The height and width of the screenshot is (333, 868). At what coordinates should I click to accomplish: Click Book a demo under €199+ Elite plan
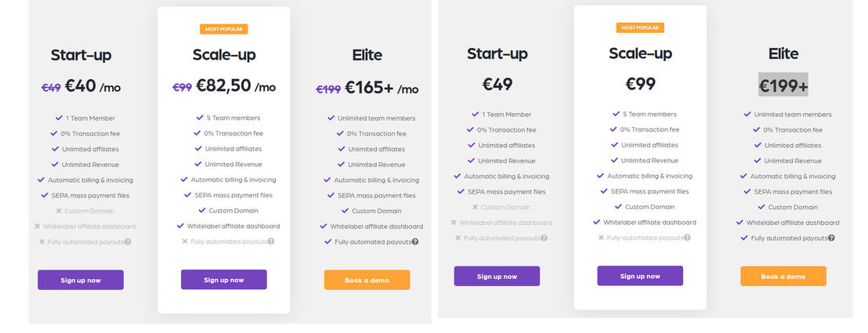point(783,276)
